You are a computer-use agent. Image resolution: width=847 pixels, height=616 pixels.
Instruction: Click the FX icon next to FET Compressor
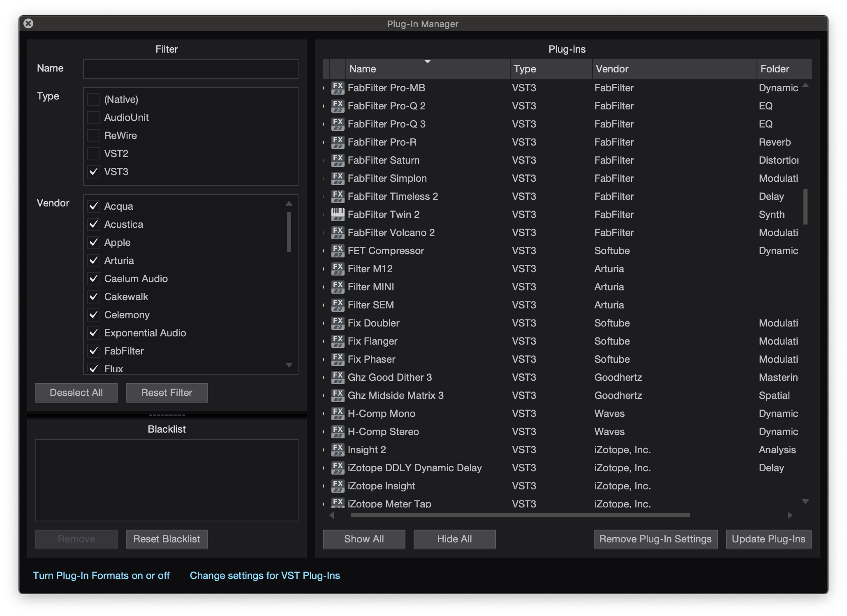(x=338, y=251)
